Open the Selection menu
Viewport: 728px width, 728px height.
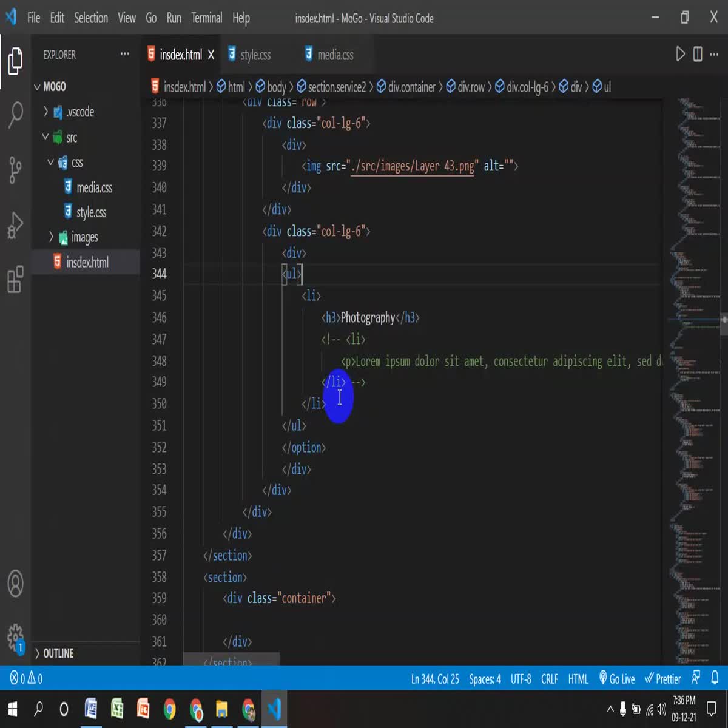[x=91, y=18]
